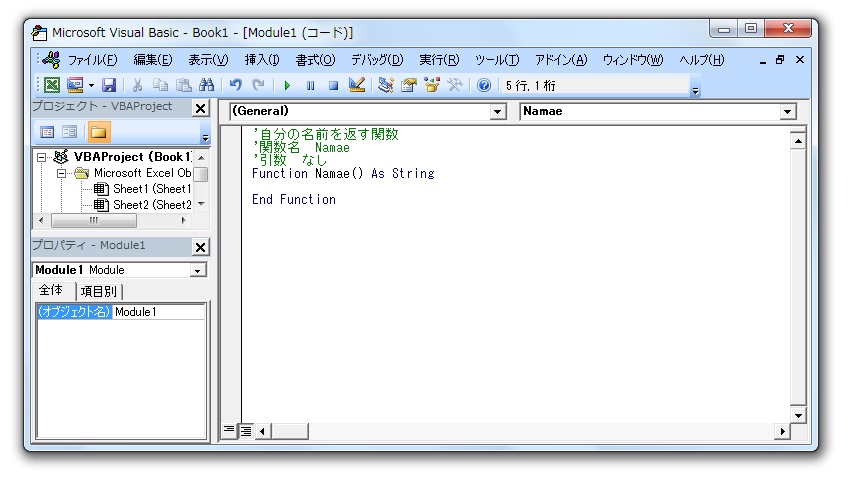The image size is (852, 482).
Task: Select VBAProject (Book1) tree item
Action: tap(133, 157)
